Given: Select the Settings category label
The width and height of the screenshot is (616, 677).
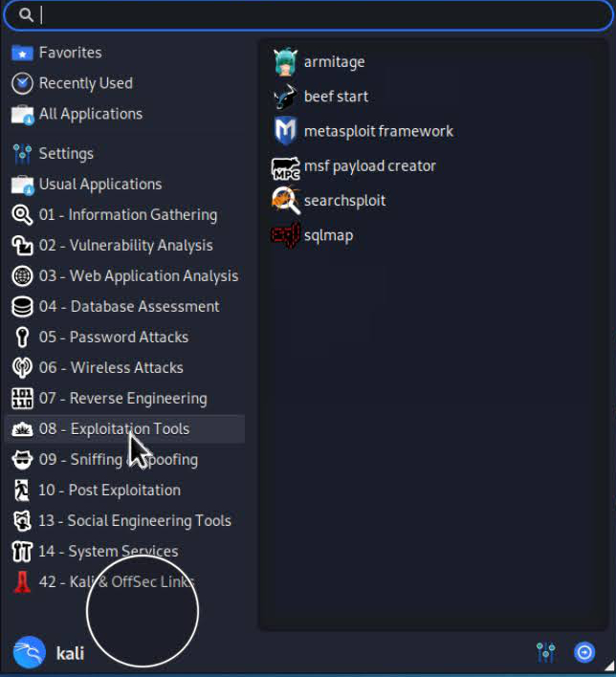Looking at the screenshot, I should 66,154.
